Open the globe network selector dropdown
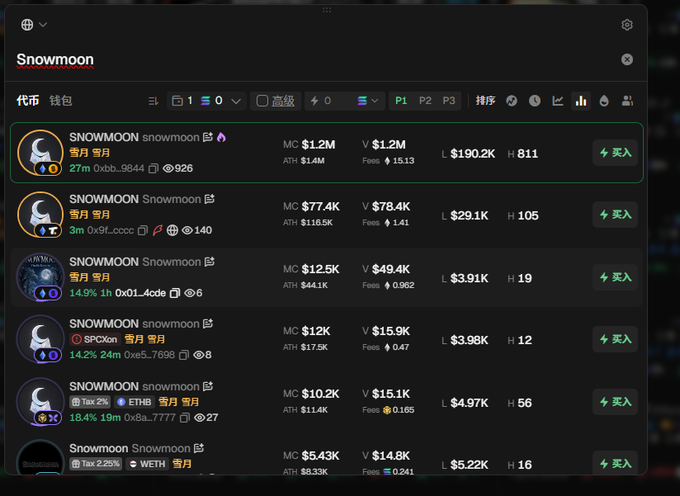Image resolution: width=680 pixels, height=496 pixels. pyautogui.click(x=33, y=25)
